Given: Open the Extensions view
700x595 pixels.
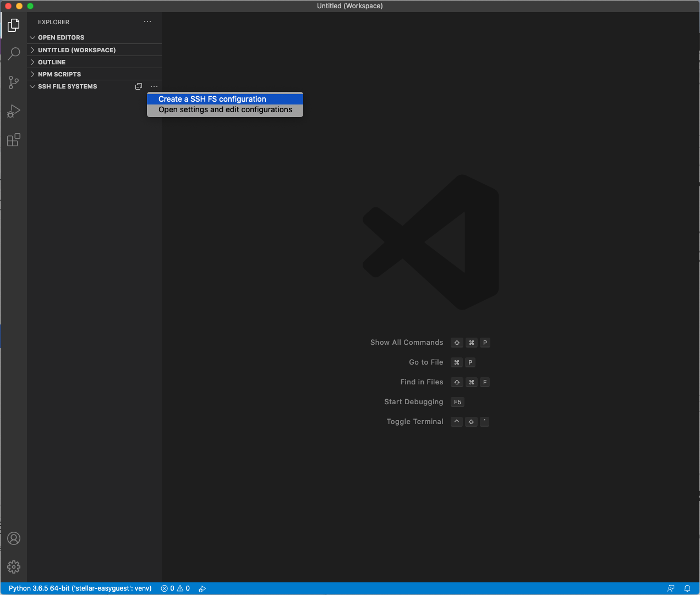Looking at the screenshot, I should coord(14,140).
